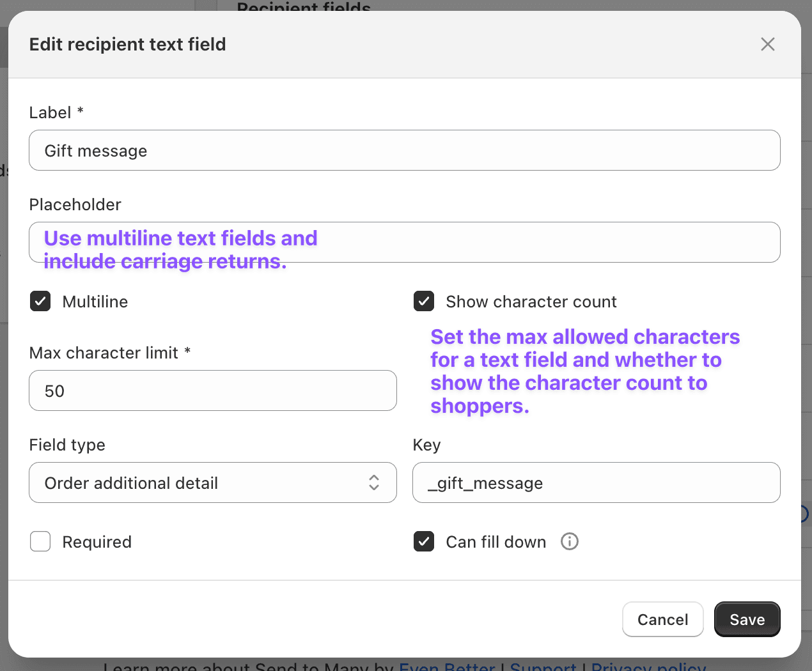Edit the Placeholder text field

click(404, 242)
